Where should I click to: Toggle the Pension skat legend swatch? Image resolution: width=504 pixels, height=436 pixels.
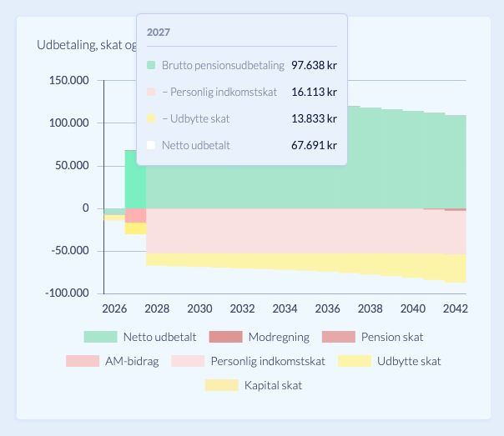pos(339,337)
